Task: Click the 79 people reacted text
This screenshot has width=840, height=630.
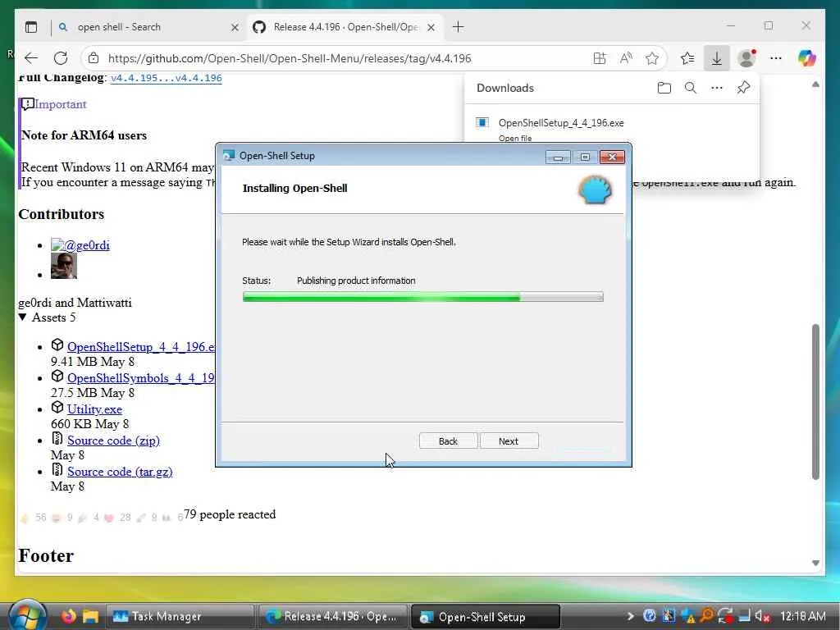Action: point(230,514)
